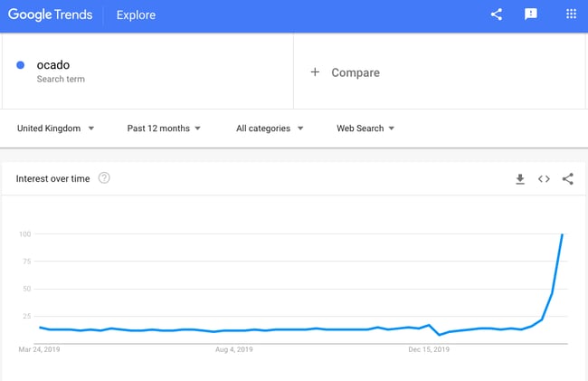The height and width of the screenshot is (381, 588).
Task: Select the Dec 15, 2019 chart label
Action: tap(429, 349)
